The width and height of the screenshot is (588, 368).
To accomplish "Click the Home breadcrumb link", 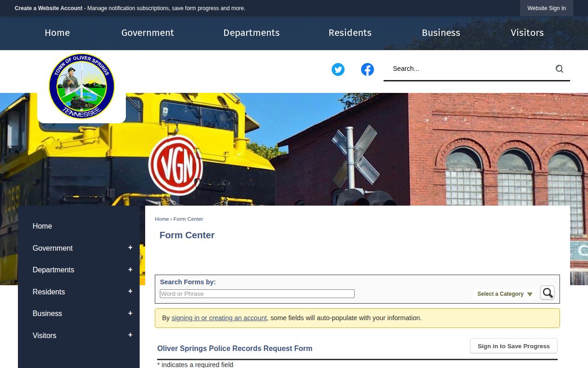I will click(162, 219).
